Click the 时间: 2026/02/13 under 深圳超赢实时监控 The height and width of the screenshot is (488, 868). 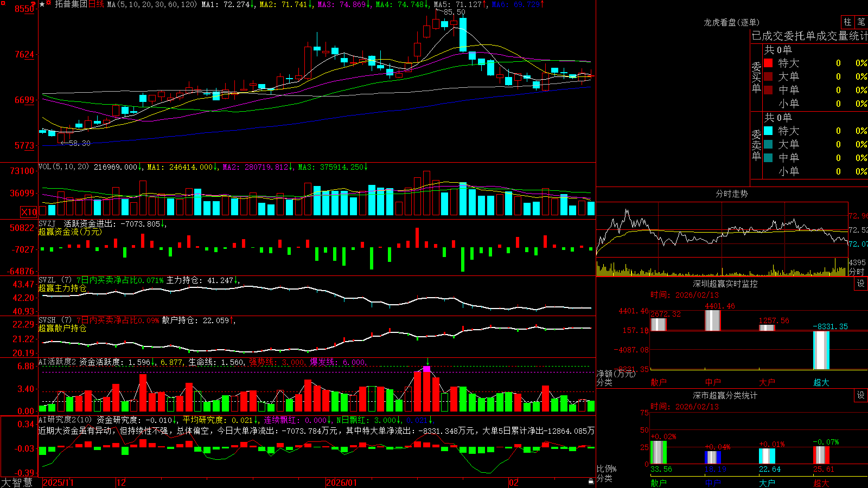coord(685,295)
